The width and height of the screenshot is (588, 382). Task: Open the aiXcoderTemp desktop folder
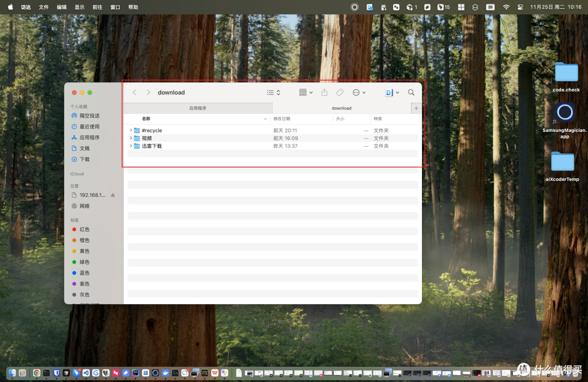[x=562, y=166]
